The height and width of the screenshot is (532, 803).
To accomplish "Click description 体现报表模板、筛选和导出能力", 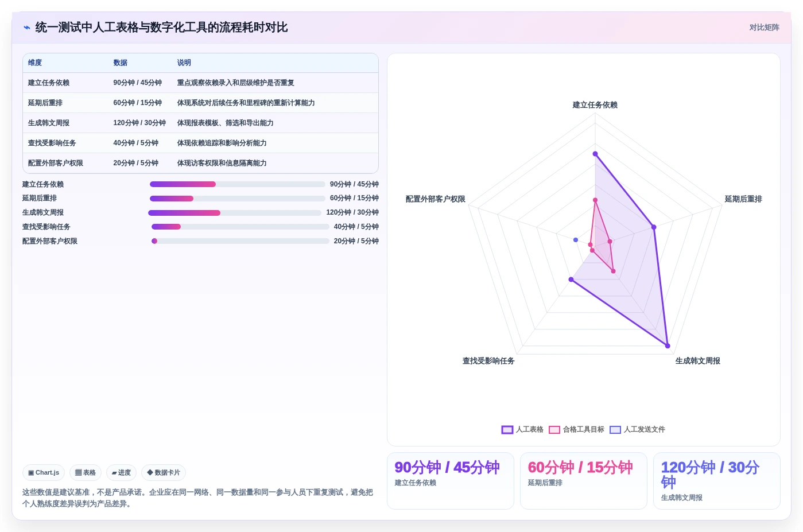I will tap(226, 123).
